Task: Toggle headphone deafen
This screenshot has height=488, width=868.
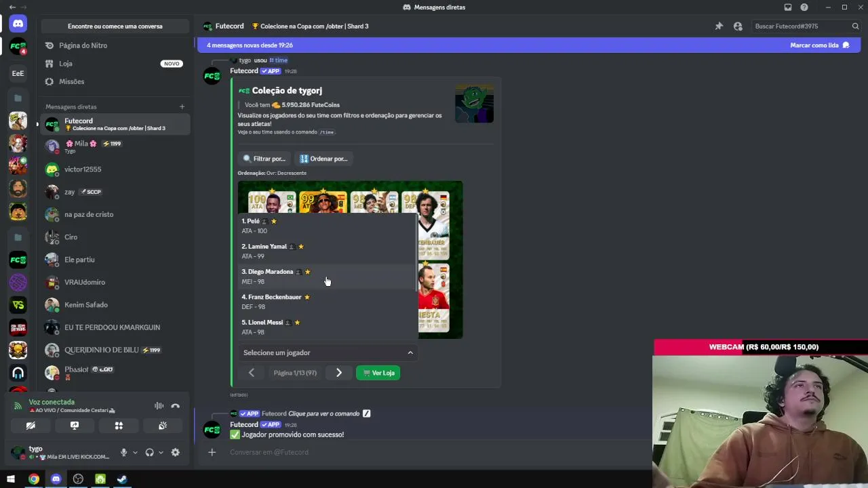Action: (149, 453)
